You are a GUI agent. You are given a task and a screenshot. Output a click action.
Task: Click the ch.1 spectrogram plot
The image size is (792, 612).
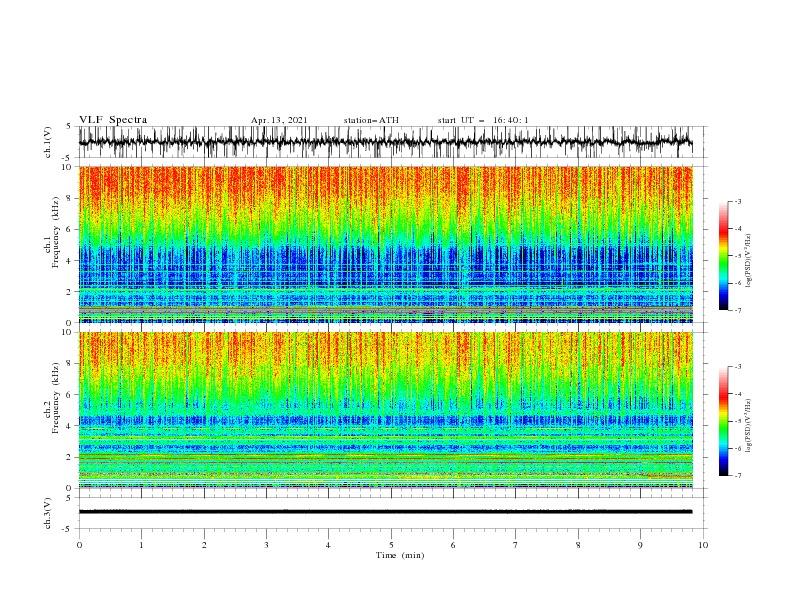[386, 244]
